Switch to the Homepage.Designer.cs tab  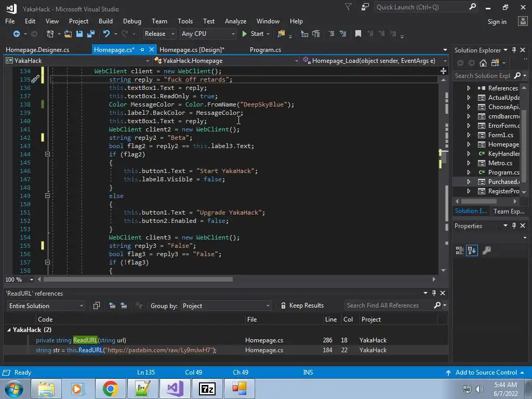coord(37,49)
